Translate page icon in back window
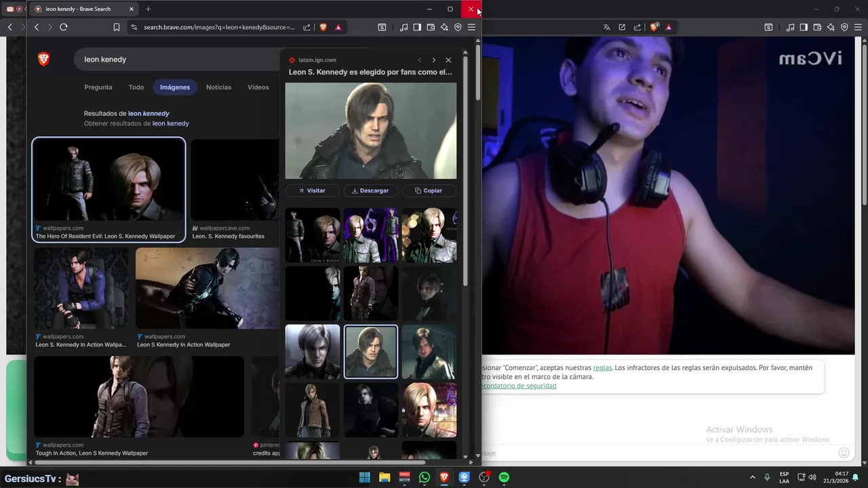This screenshot has height=488, width=868. [607, 27]
